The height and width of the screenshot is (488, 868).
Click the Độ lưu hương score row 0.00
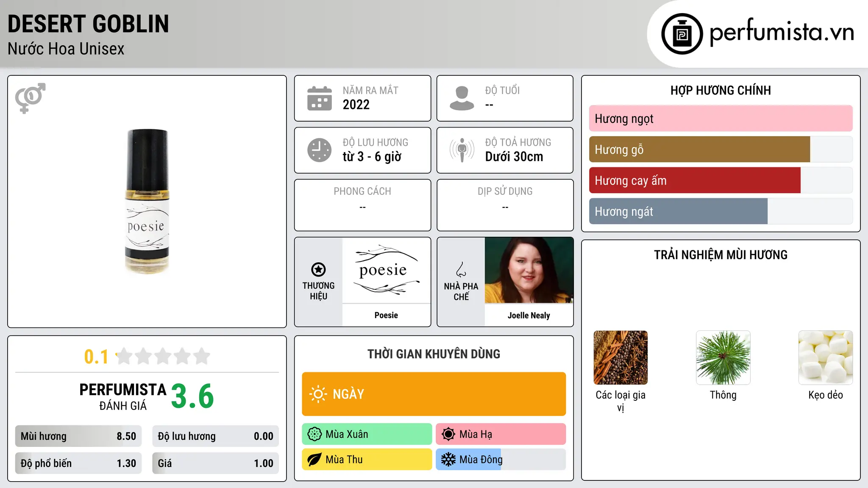coord(215,436)
